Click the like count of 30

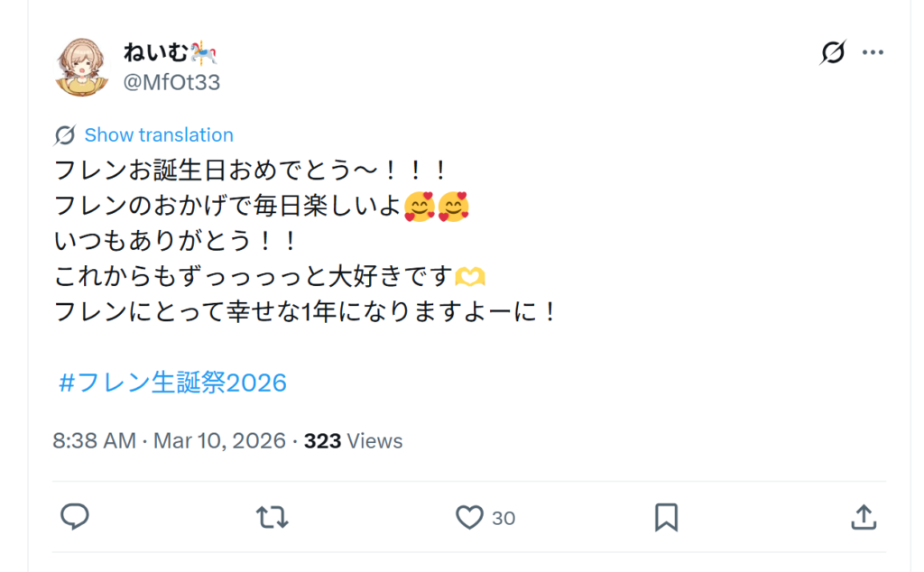(504, 518)
